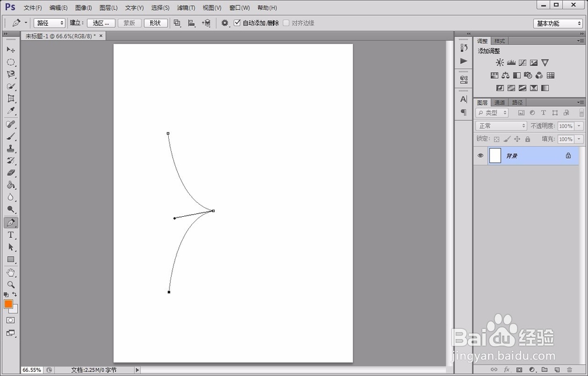Hide the 背景 layer visibility eye

480,155
